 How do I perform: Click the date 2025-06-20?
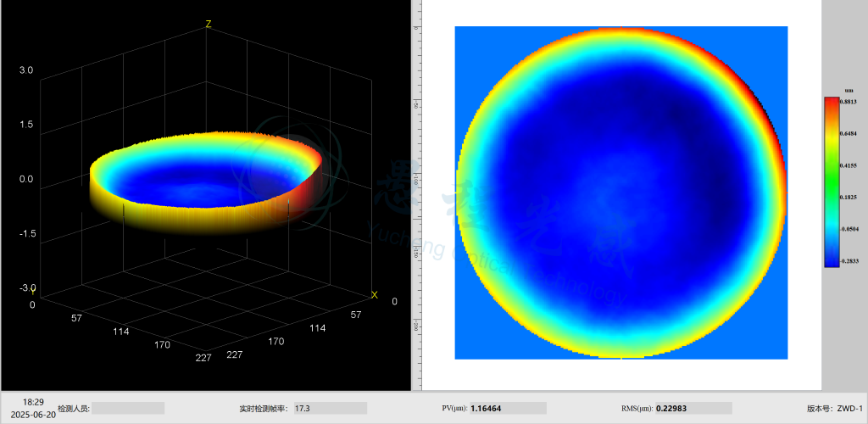33,414
